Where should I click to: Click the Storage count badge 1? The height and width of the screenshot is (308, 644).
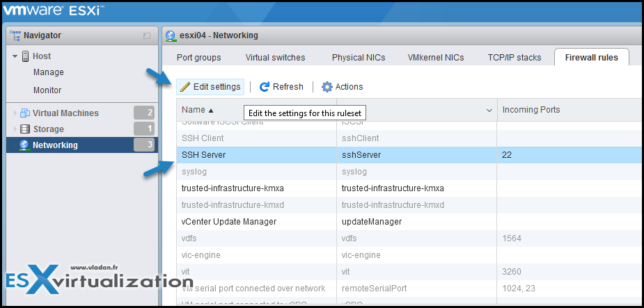pyautogui.click(x=144, y=129)
